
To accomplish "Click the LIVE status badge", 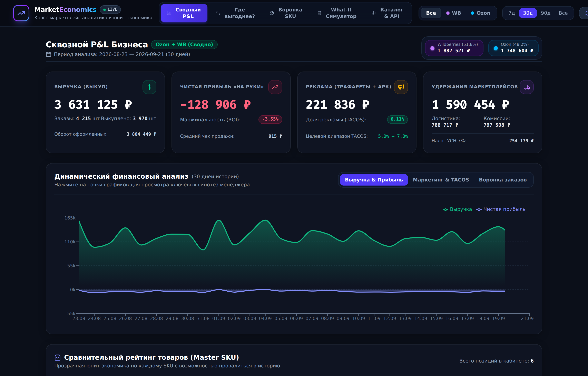I will click(x=110, y=9).
